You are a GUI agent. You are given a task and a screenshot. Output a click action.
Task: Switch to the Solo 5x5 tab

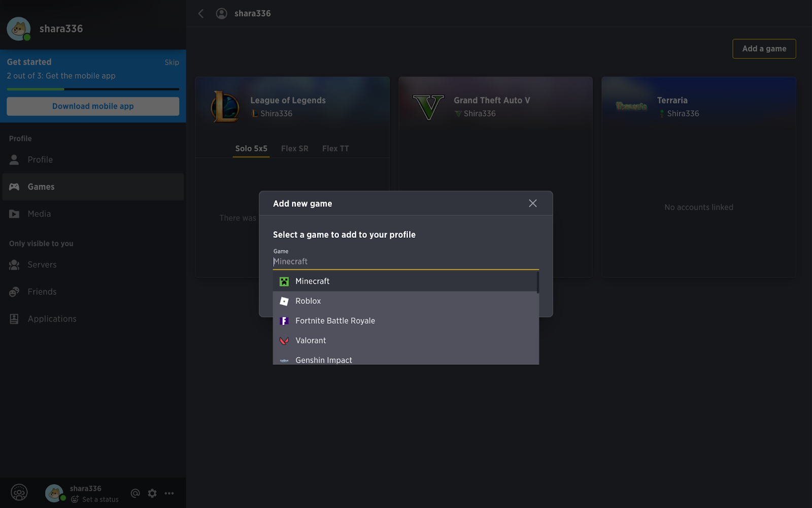pos(251,149)
